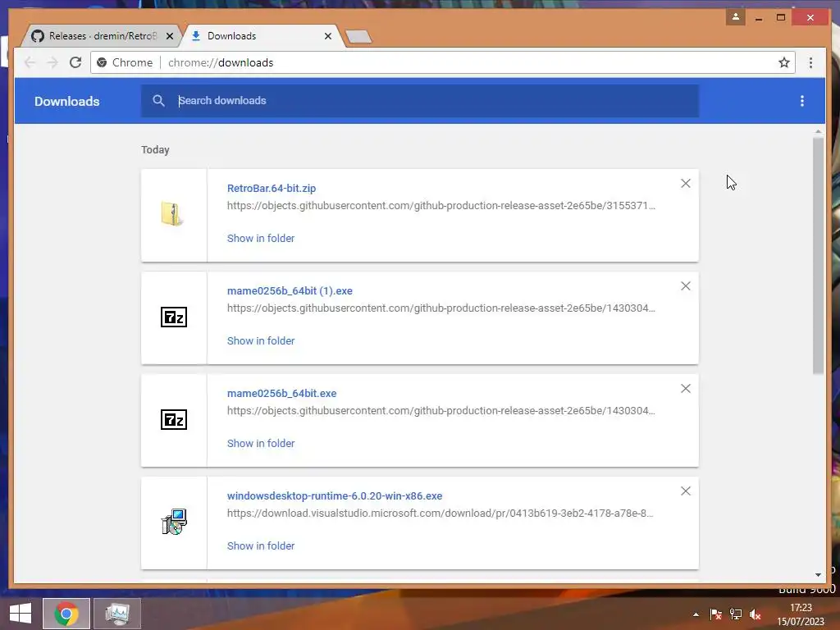Click the Chrome site info icon in address bar

[x=102, y=62]
